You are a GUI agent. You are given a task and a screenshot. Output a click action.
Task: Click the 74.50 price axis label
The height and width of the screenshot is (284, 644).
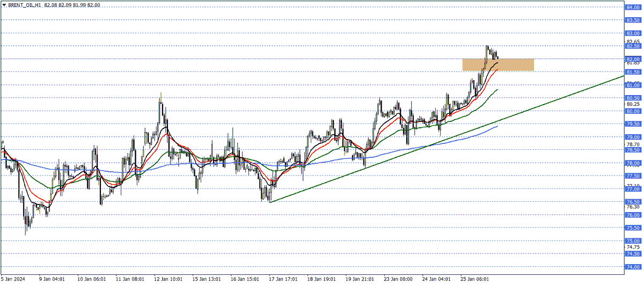coord(632,254)
